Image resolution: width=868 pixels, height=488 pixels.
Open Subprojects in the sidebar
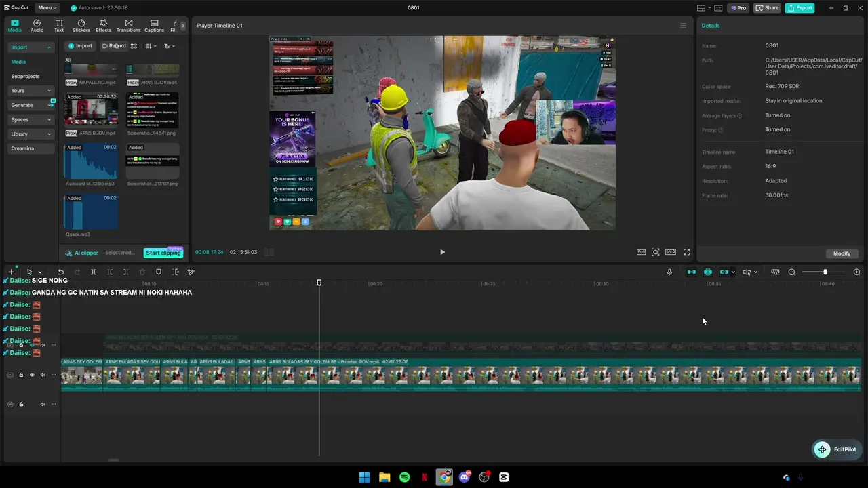point(25,76)
